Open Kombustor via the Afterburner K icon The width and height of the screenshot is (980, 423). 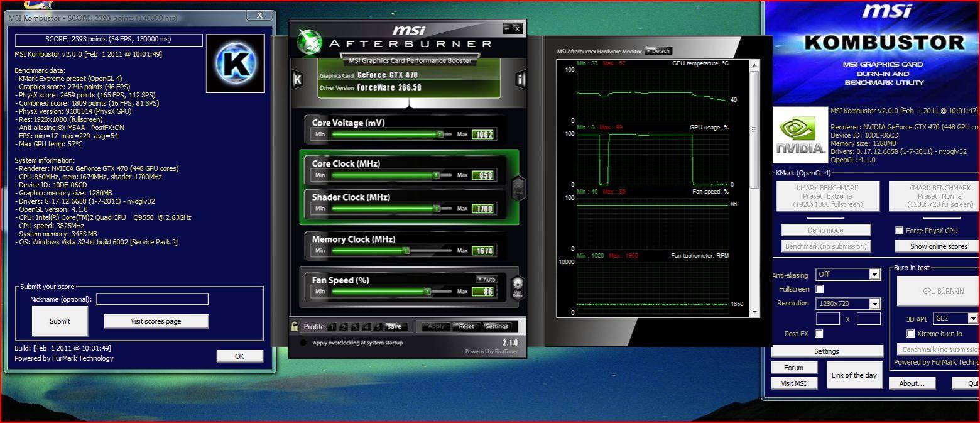coord(298,79)
